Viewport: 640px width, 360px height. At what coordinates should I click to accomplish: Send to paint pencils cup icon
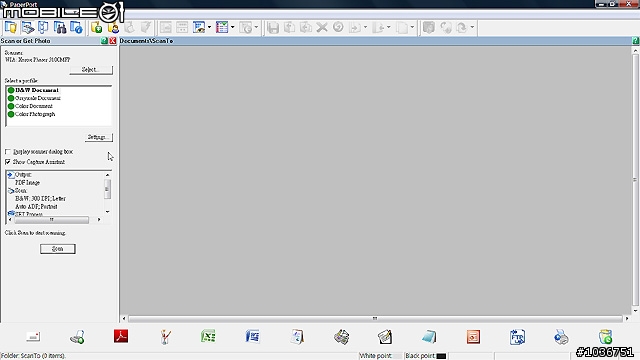click(165, 337)
